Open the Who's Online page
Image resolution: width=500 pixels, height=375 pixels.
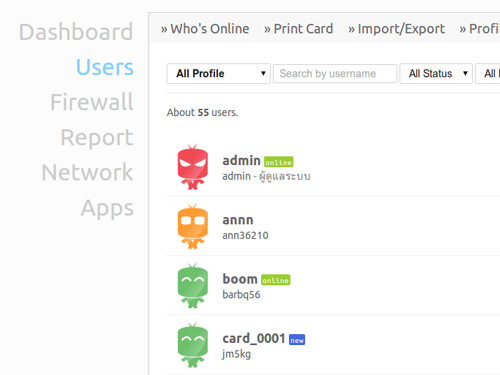click(x=205, y=29)
